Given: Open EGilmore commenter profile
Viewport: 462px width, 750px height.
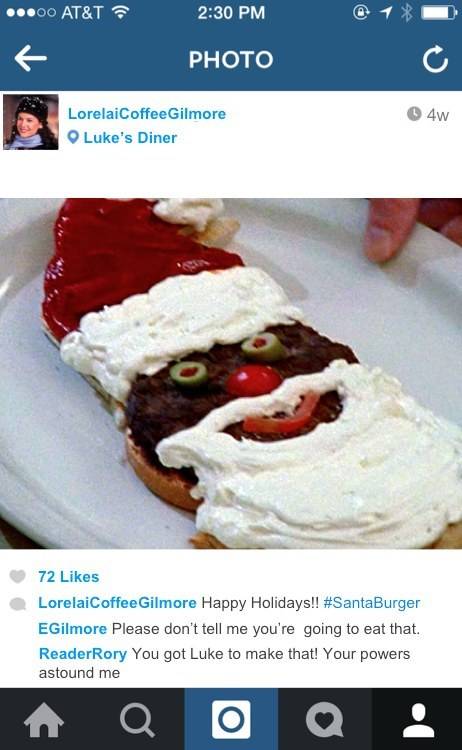Looking at the screenshot, I should pyautogui.click(x=73, y=629).
